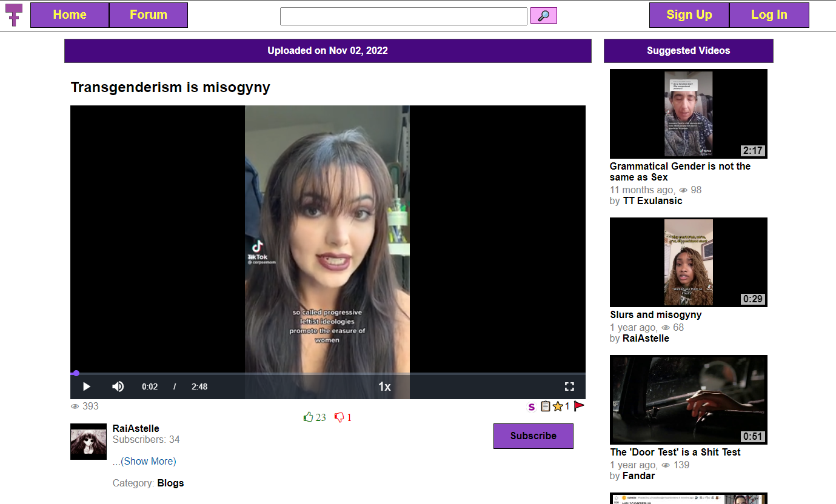Subscribe to RaiAstelle's channel
This screenshot has height=504, width=836.
533,436
